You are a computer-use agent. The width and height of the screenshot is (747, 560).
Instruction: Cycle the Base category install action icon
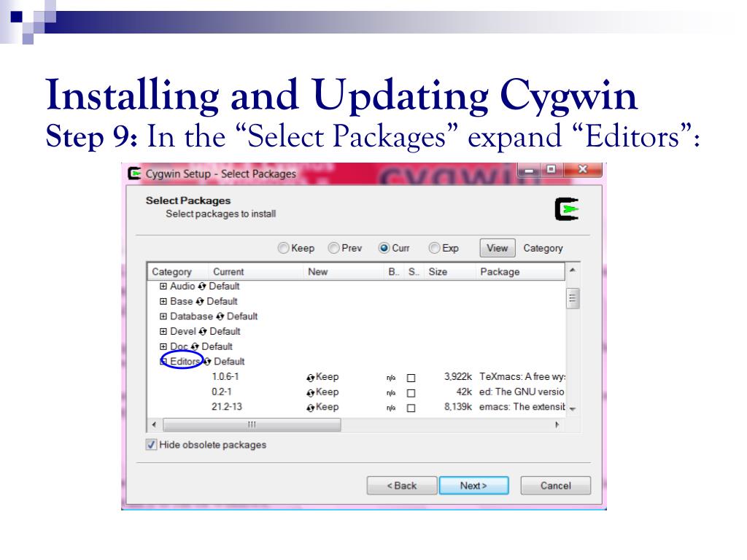tap(200, 301)
